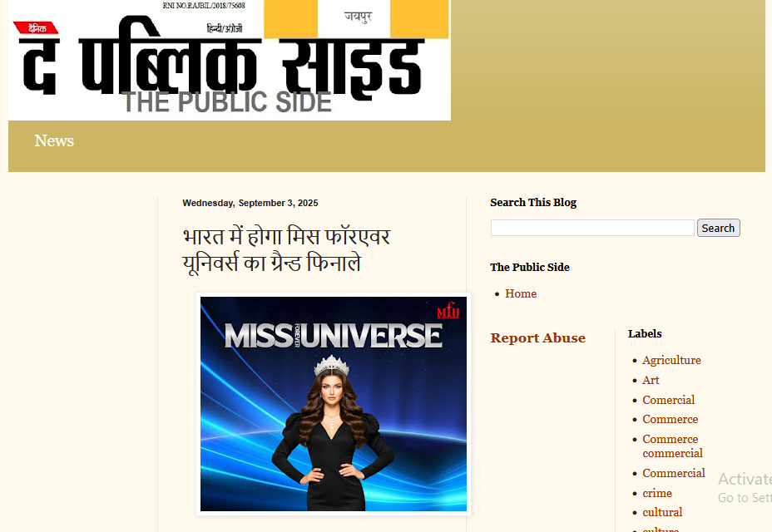Select the cultural label
This screenshot has width=772, height=532.
(x=662, y=512)
